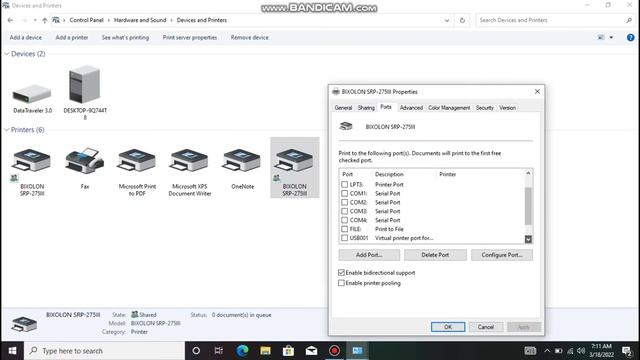Click the back navigation arrow
Viewport: 640px width, 360px height.
[11, 20]
